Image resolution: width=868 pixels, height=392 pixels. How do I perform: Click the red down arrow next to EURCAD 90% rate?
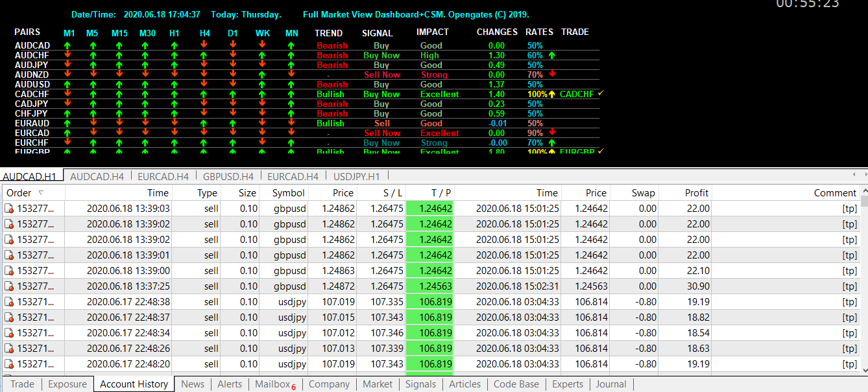[552, 132]
